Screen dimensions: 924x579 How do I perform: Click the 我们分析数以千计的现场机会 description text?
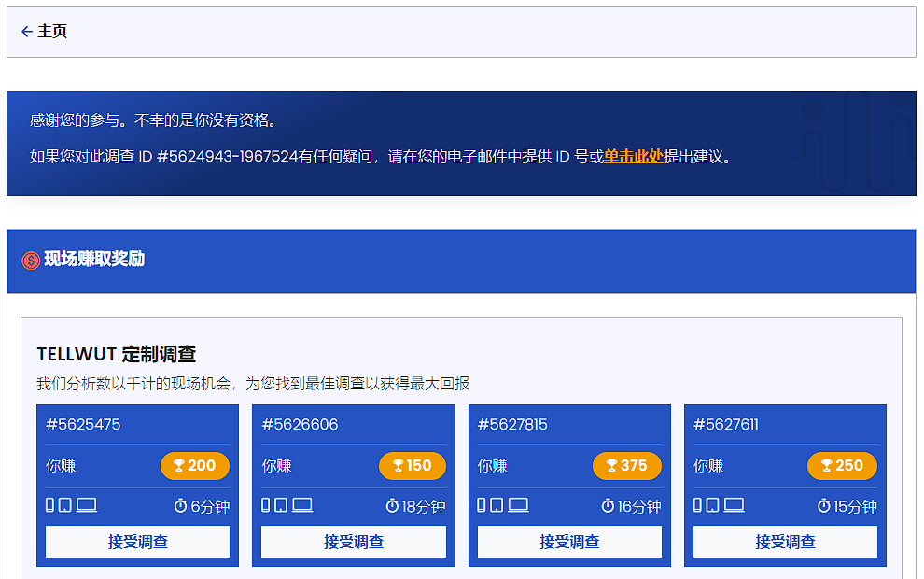coord(253,384)
